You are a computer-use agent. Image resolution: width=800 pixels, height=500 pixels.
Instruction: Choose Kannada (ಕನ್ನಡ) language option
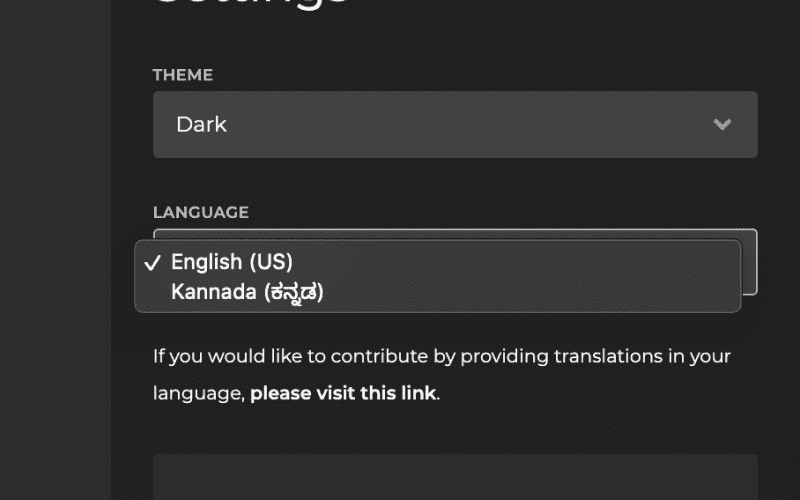[247, 292]
